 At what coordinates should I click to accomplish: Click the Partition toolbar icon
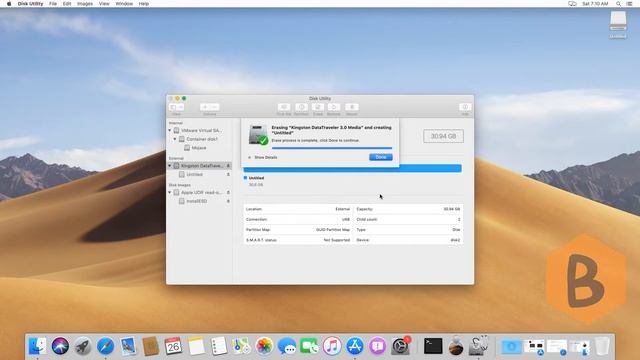pyautogui.click(x=301, y=107)
